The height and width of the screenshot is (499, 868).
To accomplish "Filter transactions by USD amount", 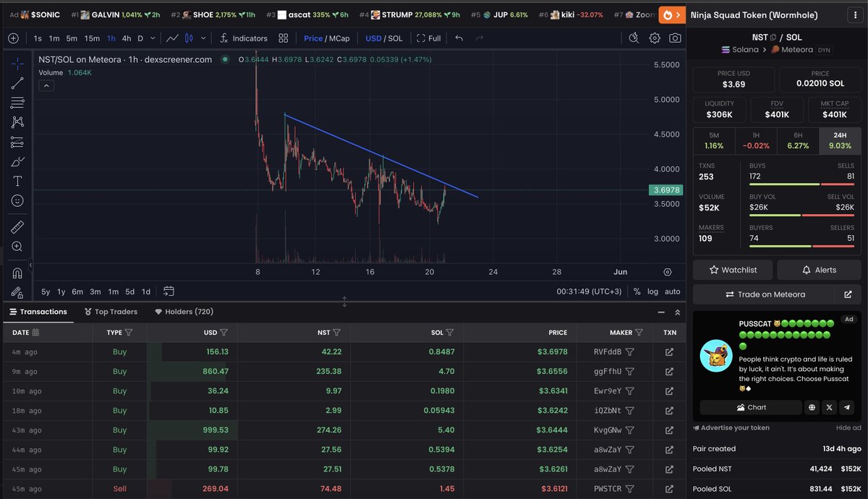I will pos(224,333).
